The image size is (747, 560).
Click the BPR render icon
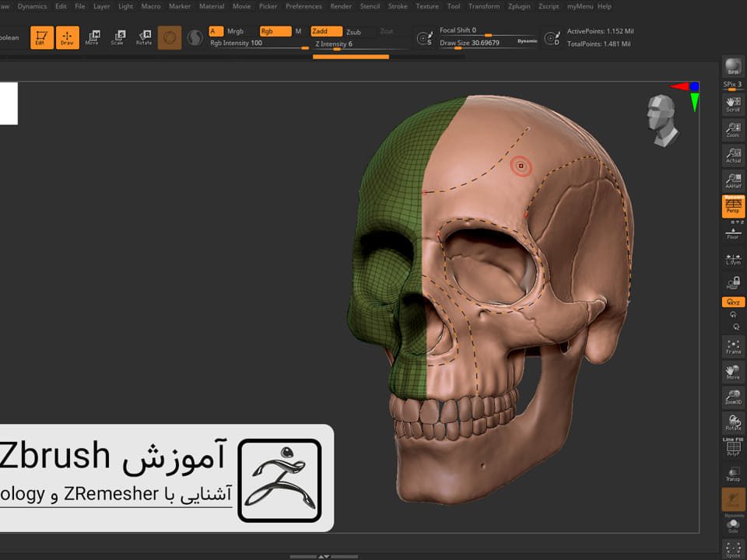733,66
